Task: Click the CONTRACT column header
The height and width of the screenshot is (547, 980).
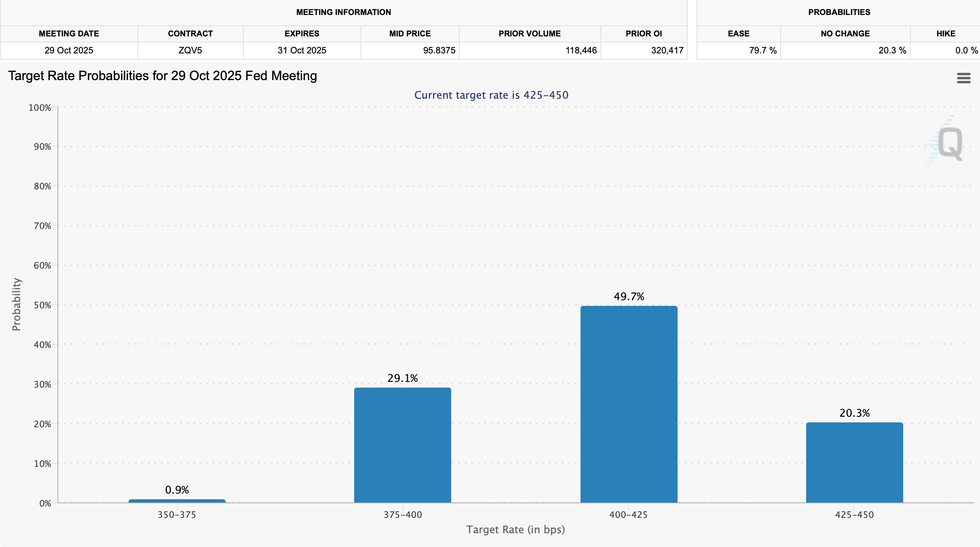Action: [190, 34]
